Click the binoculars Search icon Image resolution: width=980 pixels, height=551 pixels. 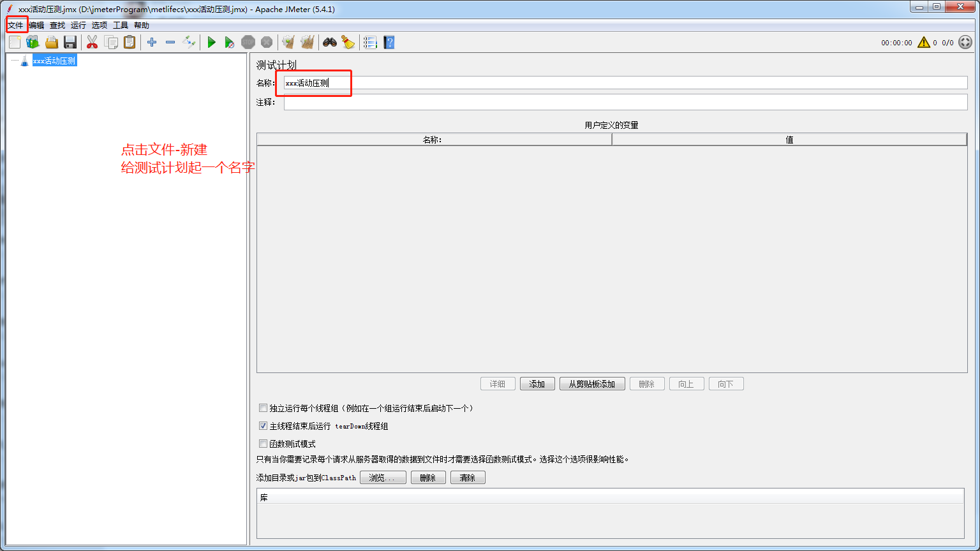329,42
